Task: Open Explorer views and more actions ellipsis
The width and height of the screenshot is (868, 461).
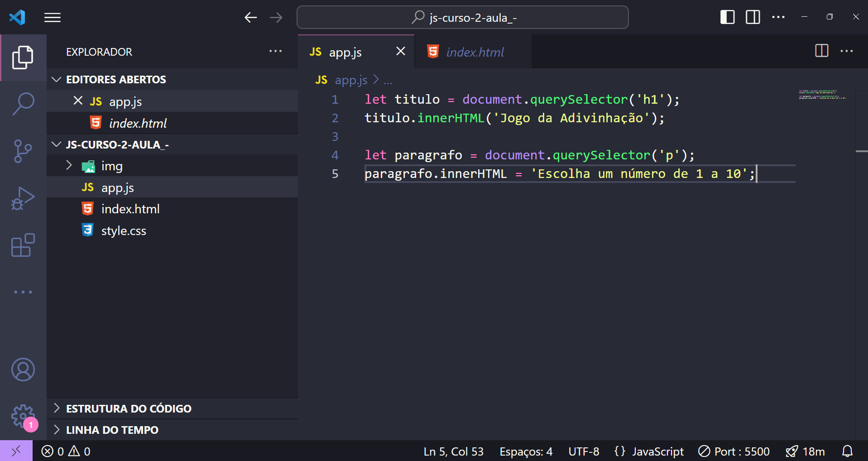Action: [x=275, y=51]
